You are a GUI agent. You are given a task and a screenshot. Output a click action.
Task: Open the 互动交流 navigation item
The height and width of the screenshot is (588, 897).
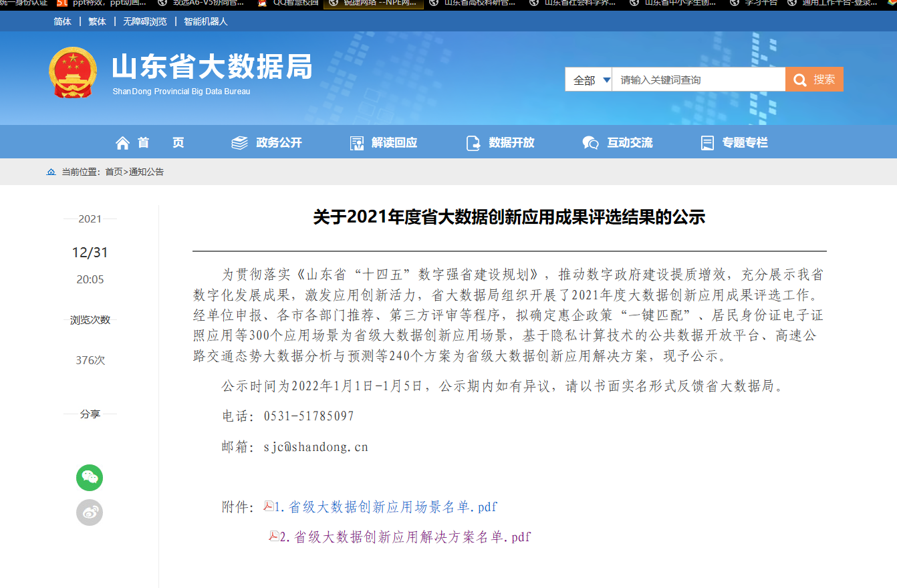[x=618, y=142]
